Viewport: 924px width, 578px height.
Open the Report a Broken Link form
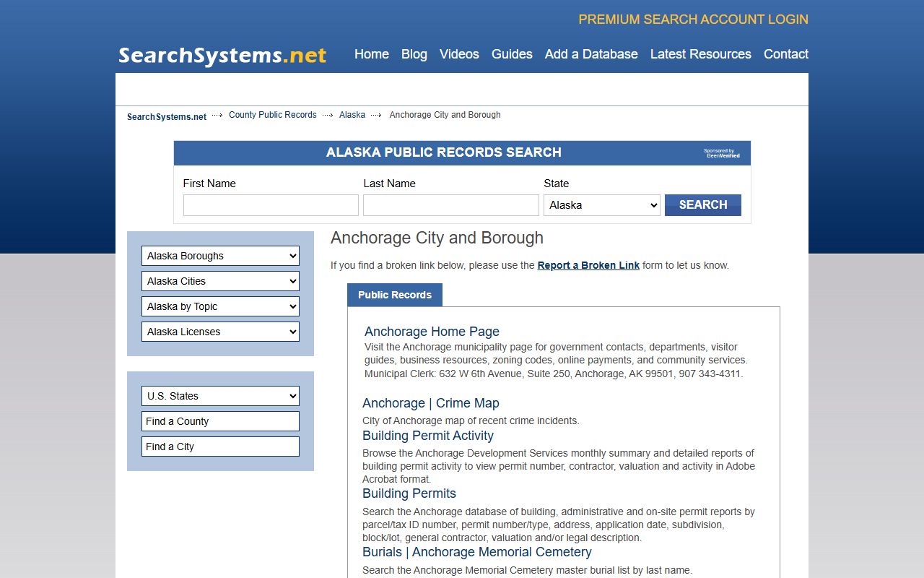click(588, 265)
